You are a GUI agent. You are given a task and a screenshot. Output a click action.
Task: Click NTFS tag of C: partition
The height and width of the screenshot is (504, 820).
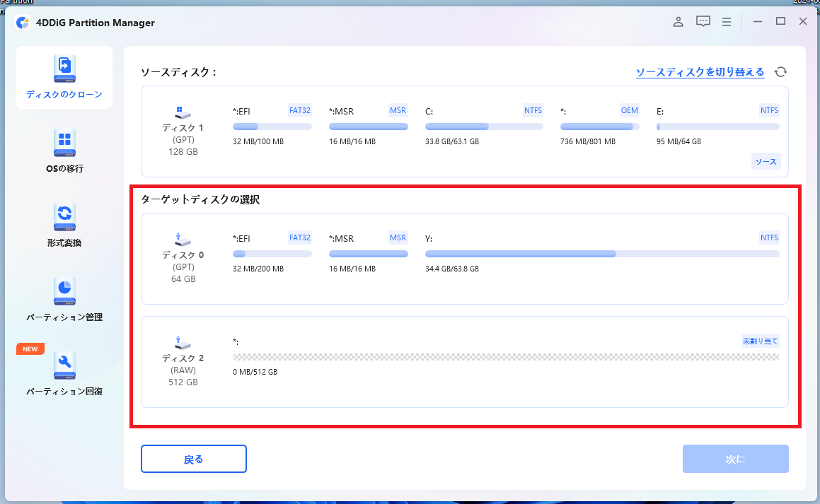(x=533, y=110)
